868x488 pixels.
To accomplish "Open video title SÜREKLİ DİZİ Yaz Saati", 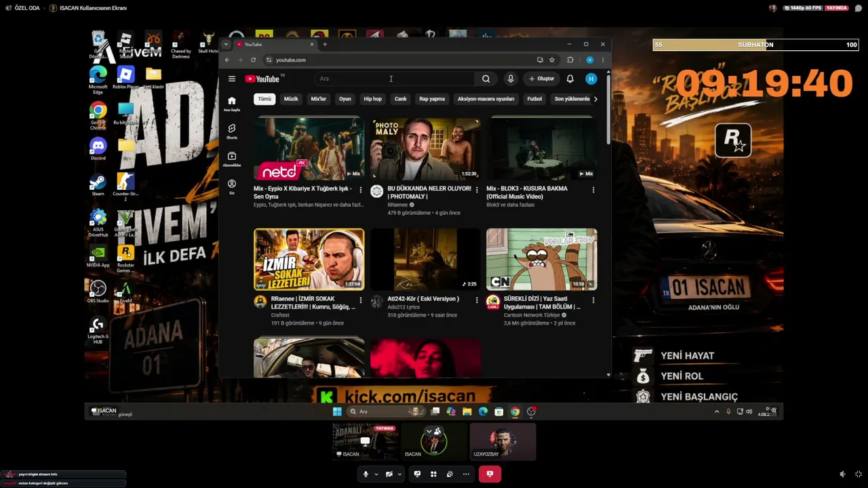I will (x=542, y=303).
